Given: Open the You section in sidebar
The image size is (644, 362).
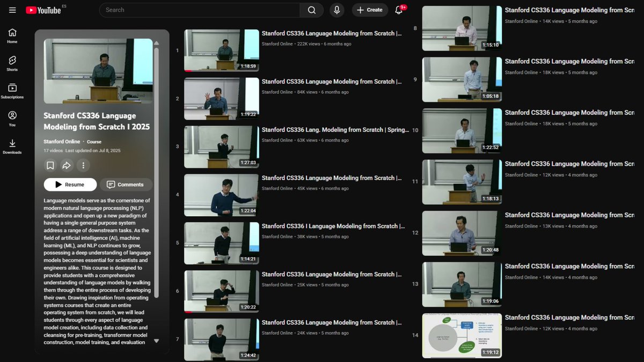Looking at the screenshot, I should click(x=12, y=119).
